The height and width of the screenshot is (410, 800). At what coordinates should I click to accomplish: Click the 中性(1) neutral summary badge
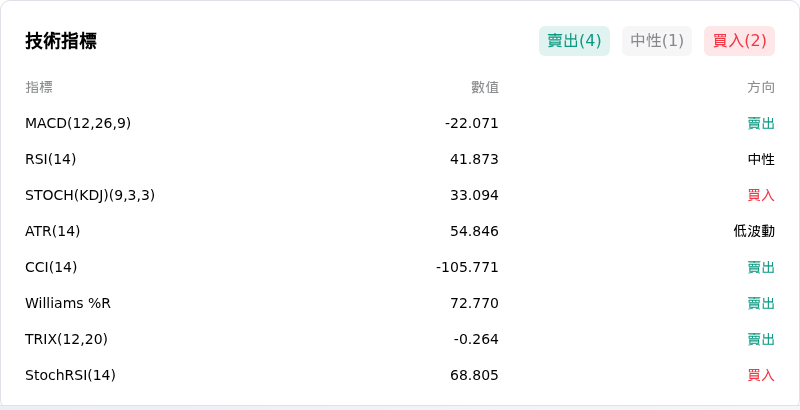click(657, 41)
